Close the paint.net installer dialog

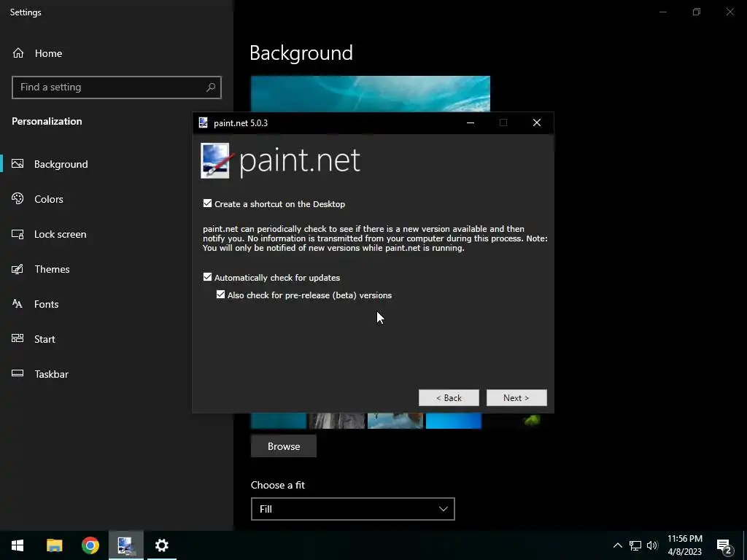[x=537, y=122]
